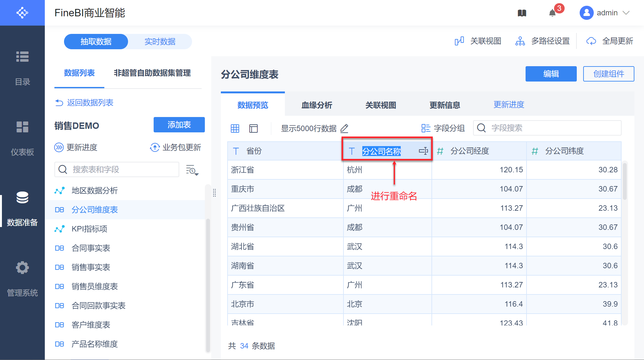The width and height of the screenshot is (644, 360).
Task: Edit displayed row count with pencil icon
Action: tap(344, 129)
